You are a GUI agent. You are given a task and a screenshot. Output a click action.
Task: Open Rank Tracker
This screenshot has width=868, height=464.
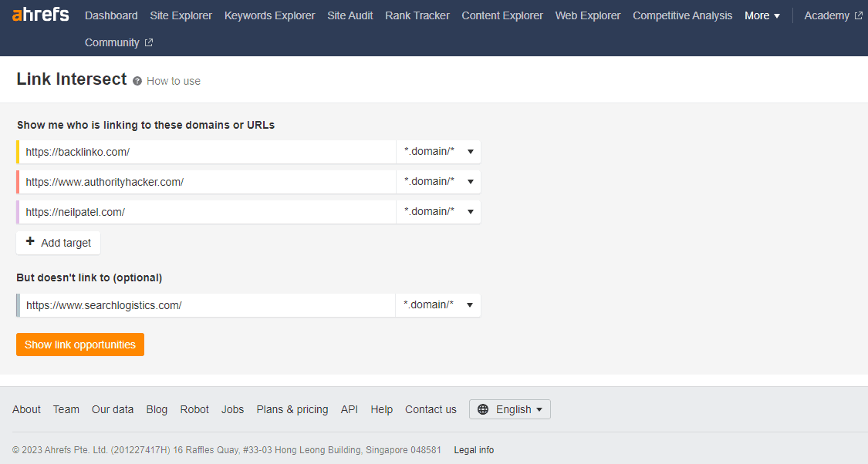coord(417,15)
